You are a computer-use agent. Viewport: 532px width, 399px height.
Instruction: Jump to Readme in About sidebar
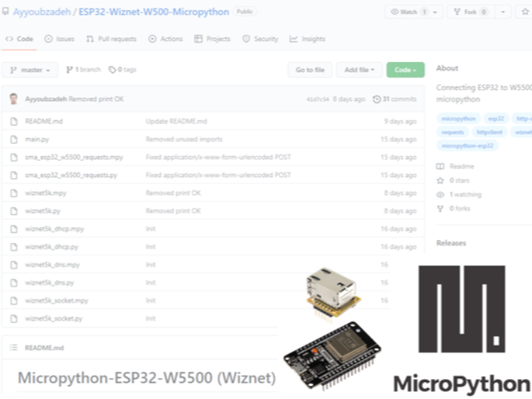tap(455, 166)
